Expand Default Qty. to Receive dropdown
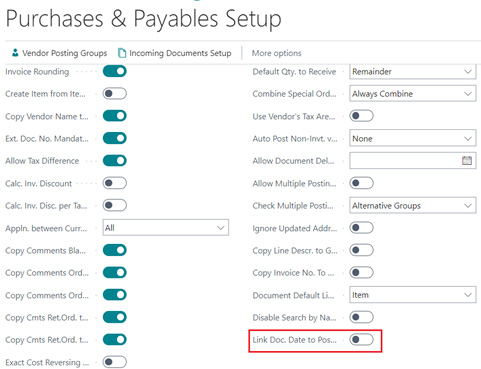 coord(412,71)
